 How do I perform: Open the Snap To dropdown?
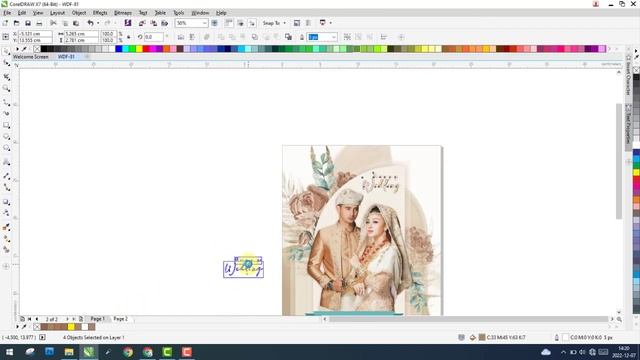pyautogui.click(x=274, y=23)
